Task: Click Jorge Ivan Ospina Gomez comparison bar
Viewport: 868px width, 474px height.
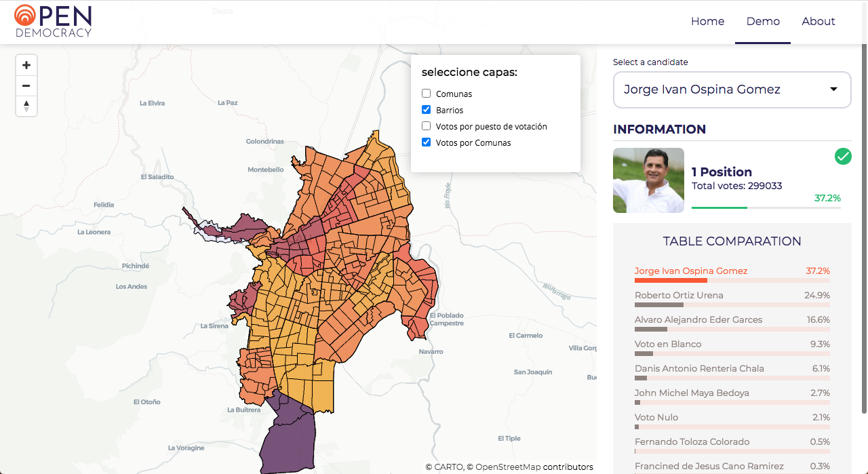Action: point(732,280)
